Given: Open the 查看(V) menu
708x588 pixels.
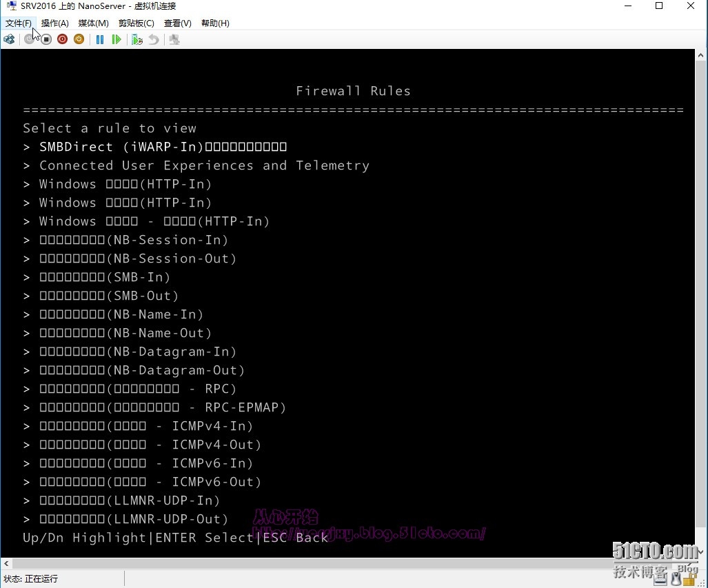Looking at the screenshot, I should [x=177, y=23].
